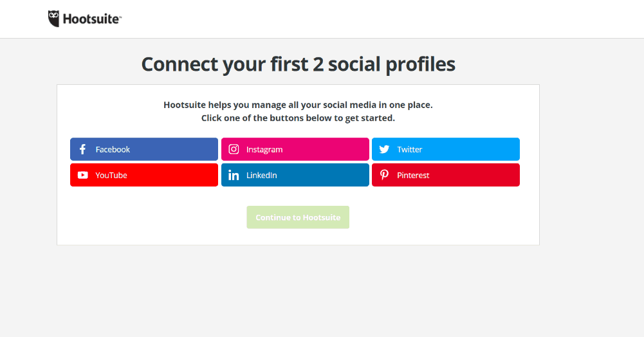Choose the Pinterest text label

(413, 176)
